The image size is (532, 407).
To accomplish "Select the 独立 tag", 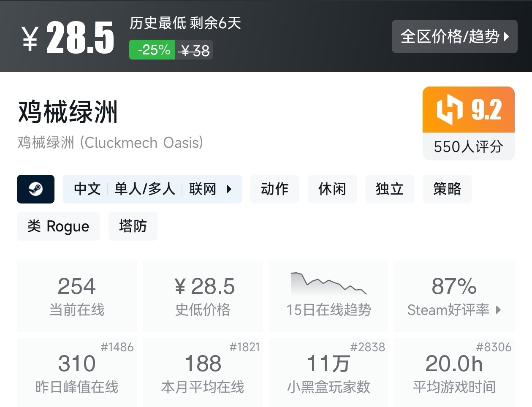I will point(390,189).
